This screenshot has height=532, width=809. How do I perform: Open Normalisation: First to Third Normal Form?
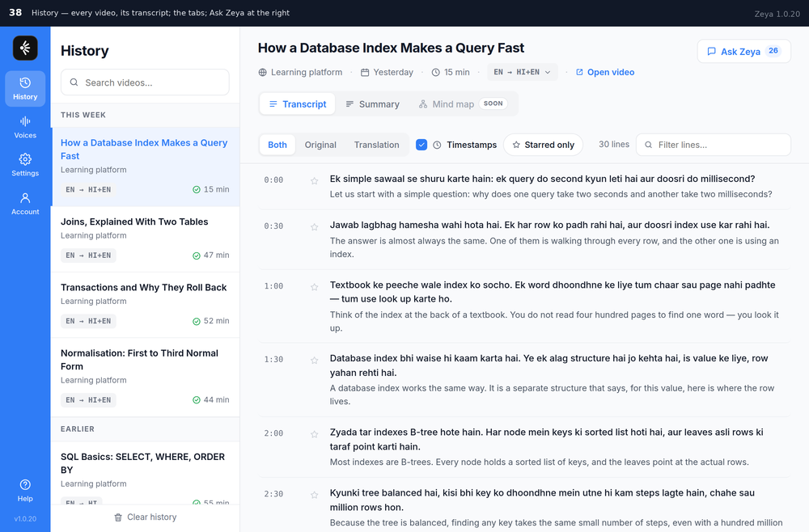point(145,378)
